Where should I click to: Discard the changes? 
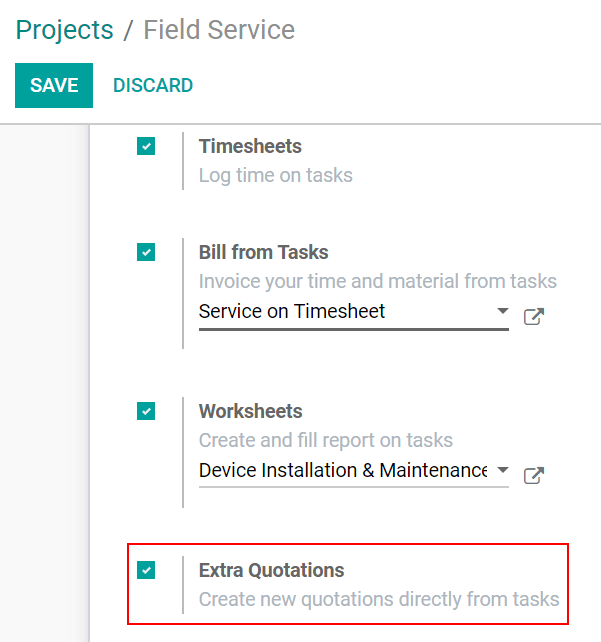point(153,85)
